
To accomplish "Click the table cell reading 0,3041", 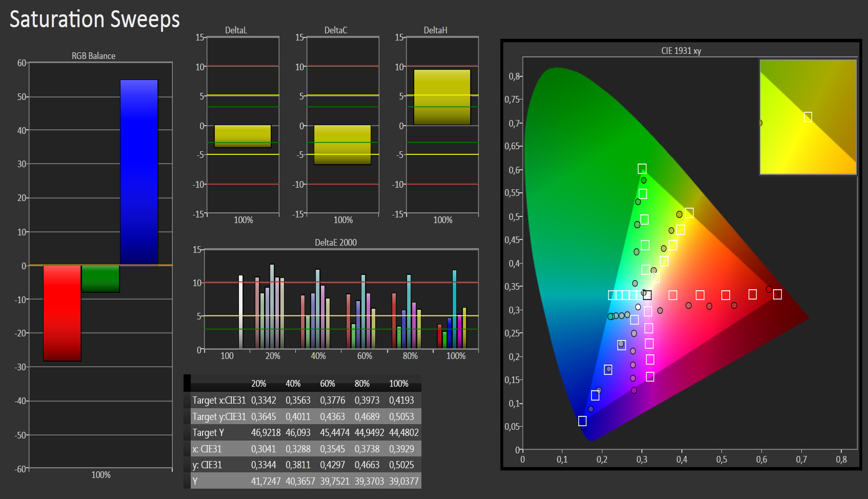I will point(264,449).
